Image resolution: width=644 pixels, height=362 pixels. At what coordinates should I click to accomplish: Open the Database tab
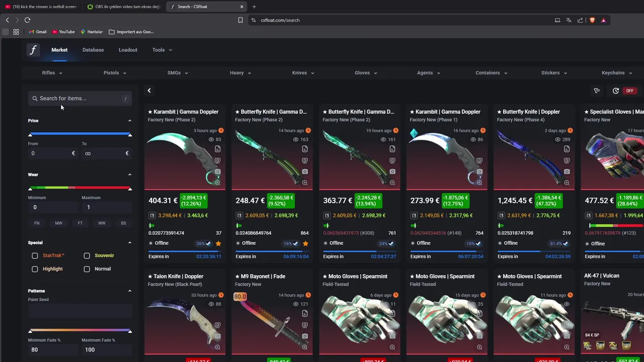pos(93,50)
